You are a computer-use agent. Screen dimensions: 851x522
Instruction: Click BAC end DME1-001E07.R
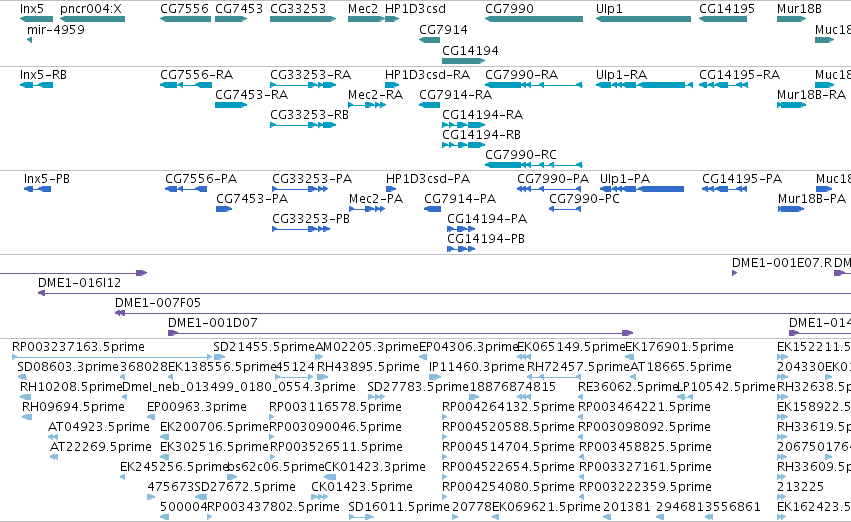pos(782,263)
